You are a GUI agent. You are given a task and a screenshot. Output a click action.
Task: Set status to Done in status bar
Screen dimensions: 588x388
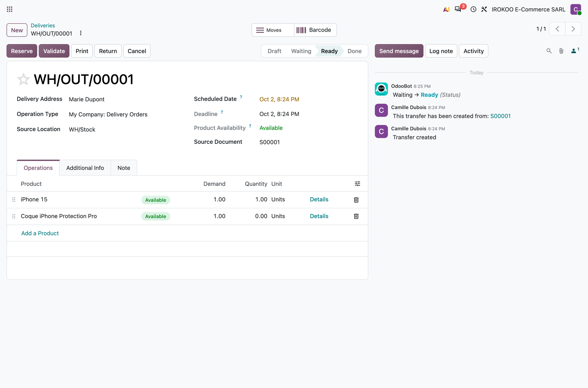[x=354, y=51]
